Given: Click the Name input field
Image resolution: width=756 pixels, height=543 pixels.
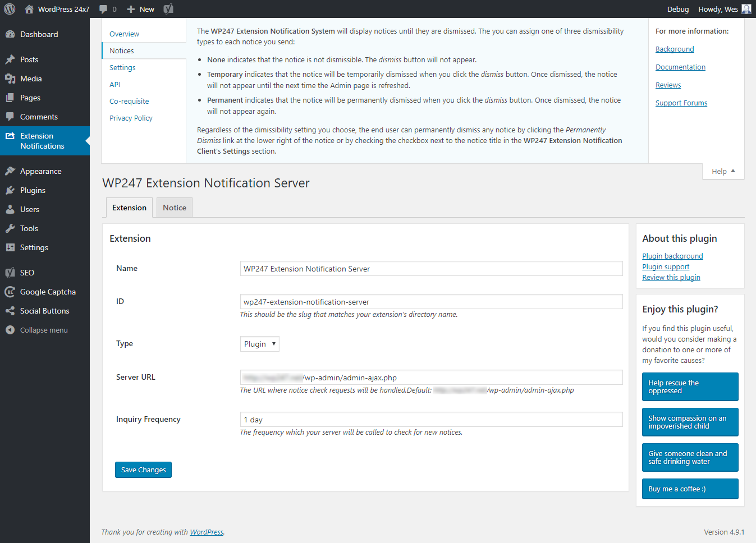Looking at the screenshot, I should (431, 269).
